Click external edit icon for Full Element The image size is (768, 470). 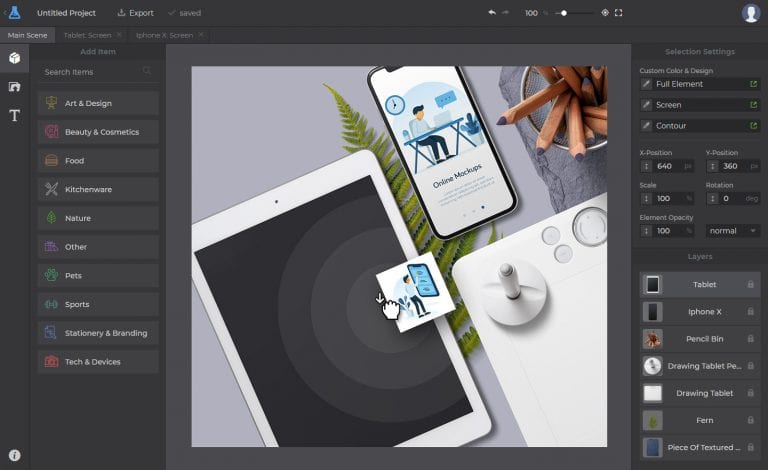[x=753, y=84]
